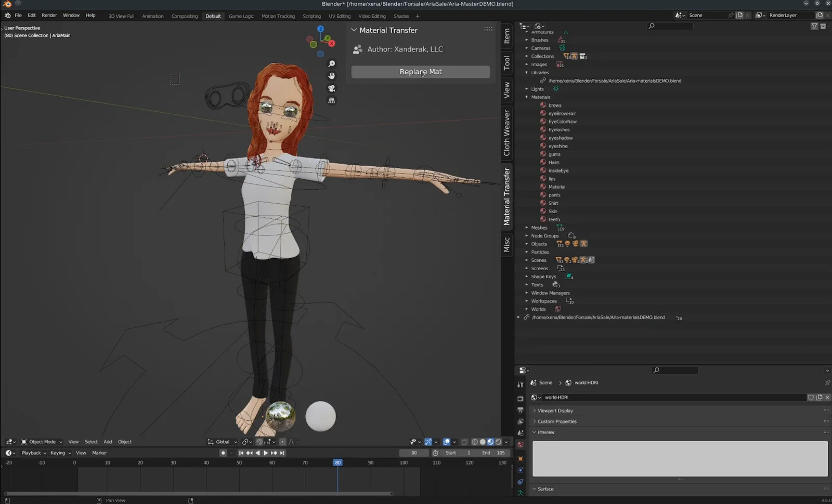Toggle viewport overlays visibility
832x504 pixels.
[447, 442]
